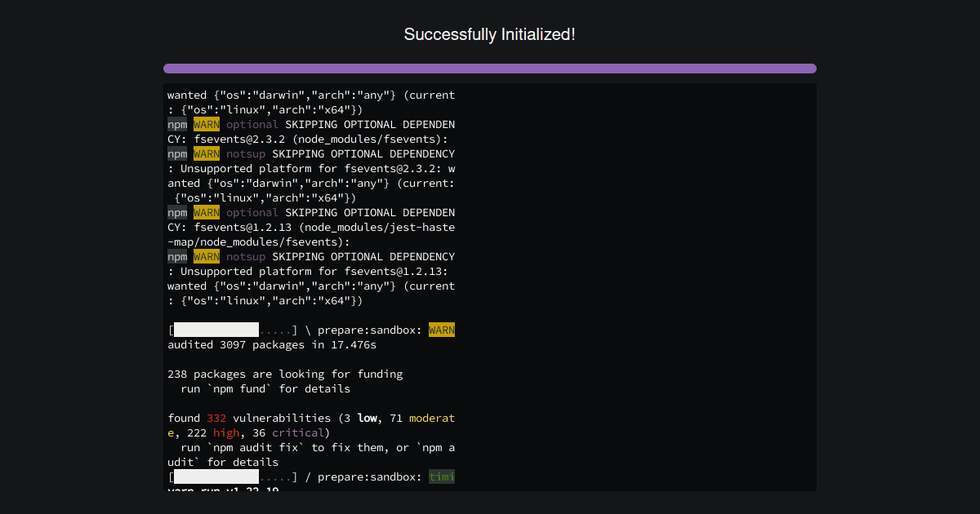The width and height of the screenshot is (980, 514).
Task: Click the WARN badge for fsevents@1.2.13 warning
Action: click(x=206, y=256)
